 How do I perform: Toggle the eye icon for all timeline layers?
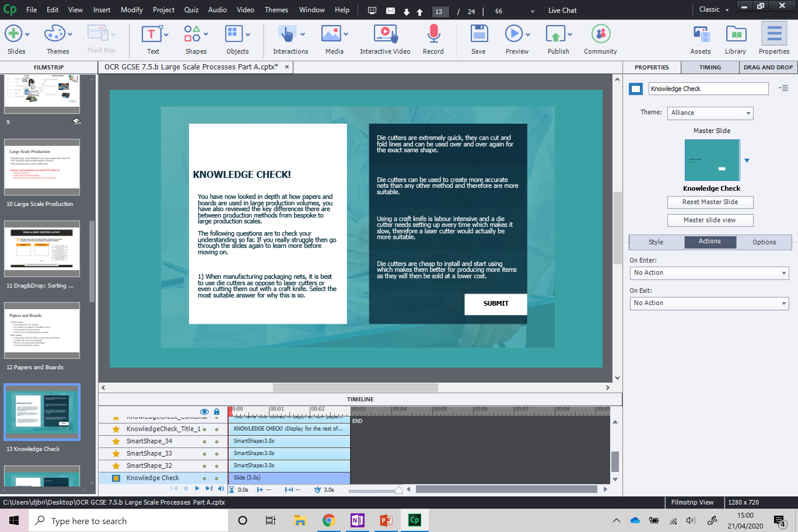click(x=204, y=412)
